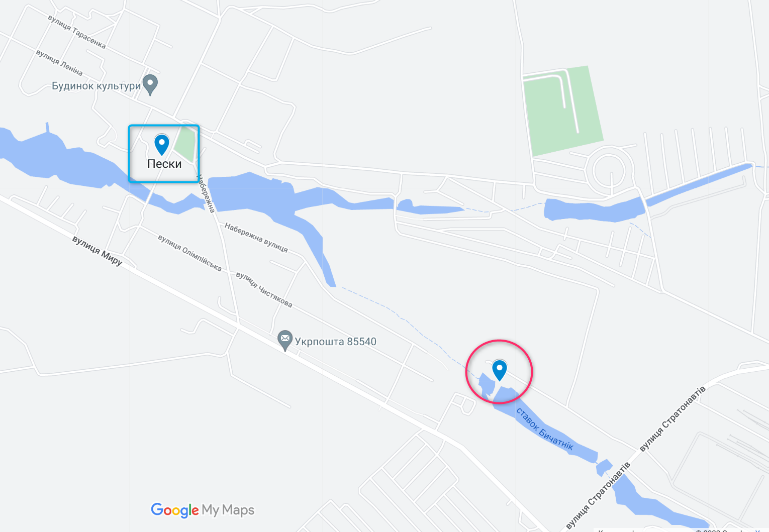Click the вулиця Тарасенка street label

point(77,32)
